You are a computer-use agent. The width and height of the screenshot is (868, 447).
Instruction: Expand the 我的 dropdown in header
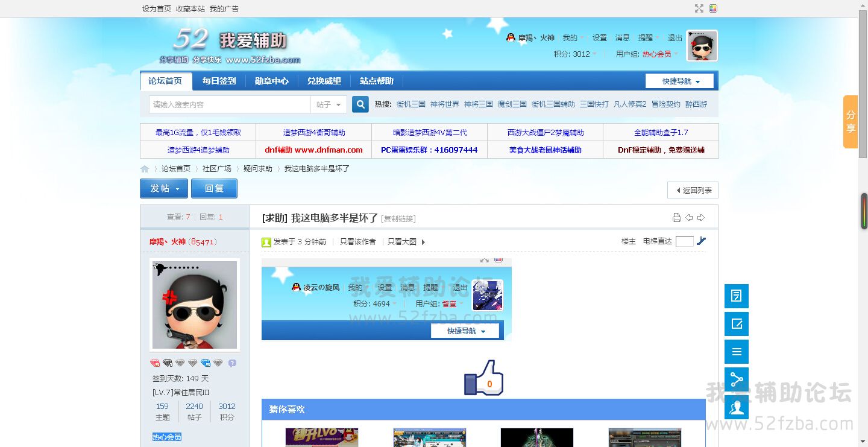(x=573, y=37)
